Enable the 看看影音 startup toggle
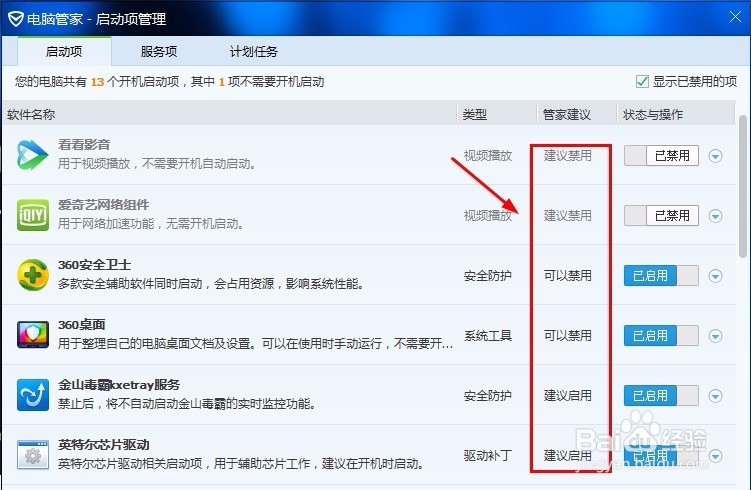The width and height of the screenshot is (751, 490). pyautogui.click(x=661, y=156)
